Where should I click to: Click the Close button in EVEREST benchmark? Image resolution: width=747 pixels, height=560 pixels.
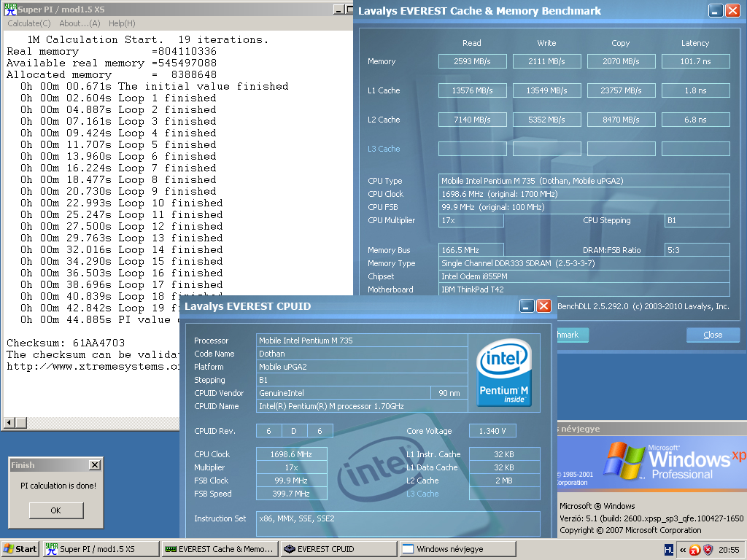click(713, 335)
